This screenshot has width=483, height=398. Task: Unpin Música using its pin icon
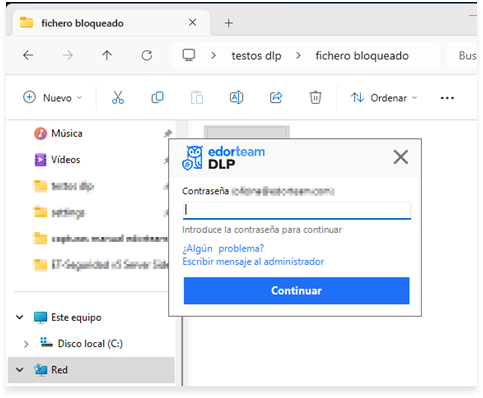(167, 134)
